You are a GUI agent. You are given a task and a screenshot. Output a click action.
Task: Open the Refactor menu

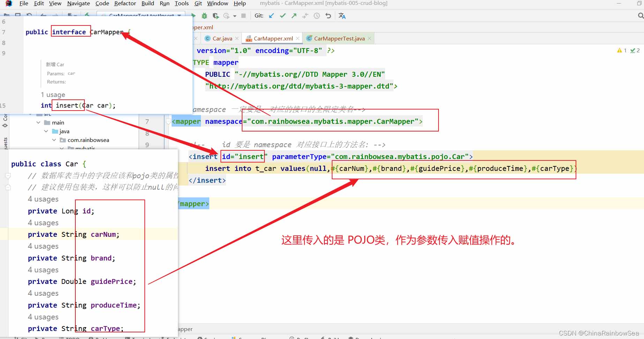pyautogui.click(x=125, y=3)
